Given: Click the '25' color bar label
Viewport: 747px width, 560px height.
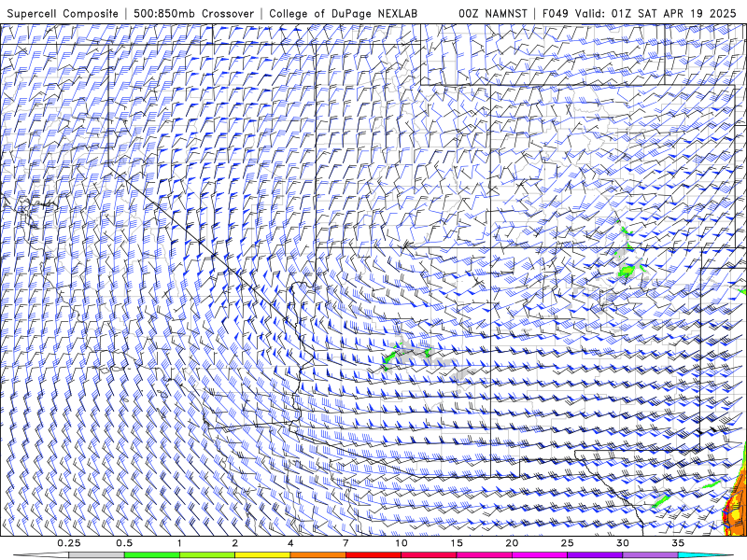Looking at the screenshot, I should tap(567, 543).
